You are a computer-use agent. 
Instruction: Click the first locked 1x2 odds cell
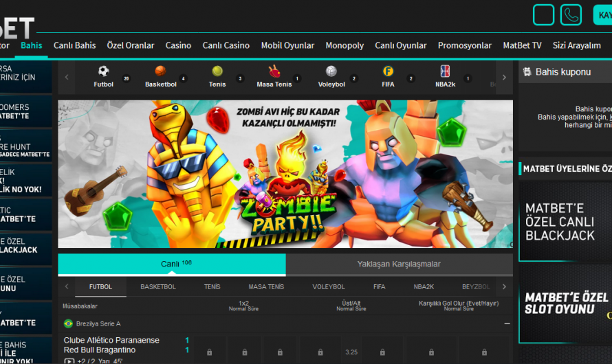pyautogui.click(x=210, y=352)
